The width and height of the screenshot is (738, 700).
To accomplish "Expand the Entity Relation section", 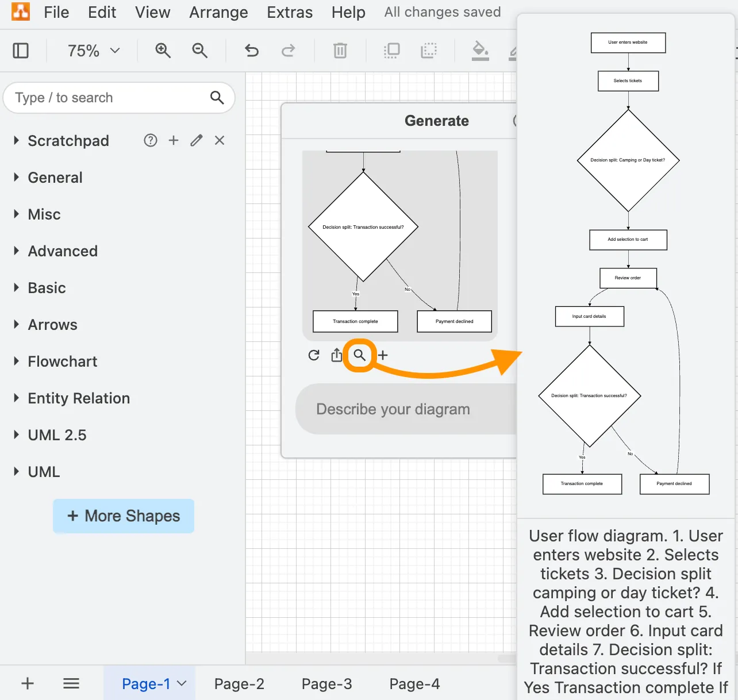I will [17, 398].
